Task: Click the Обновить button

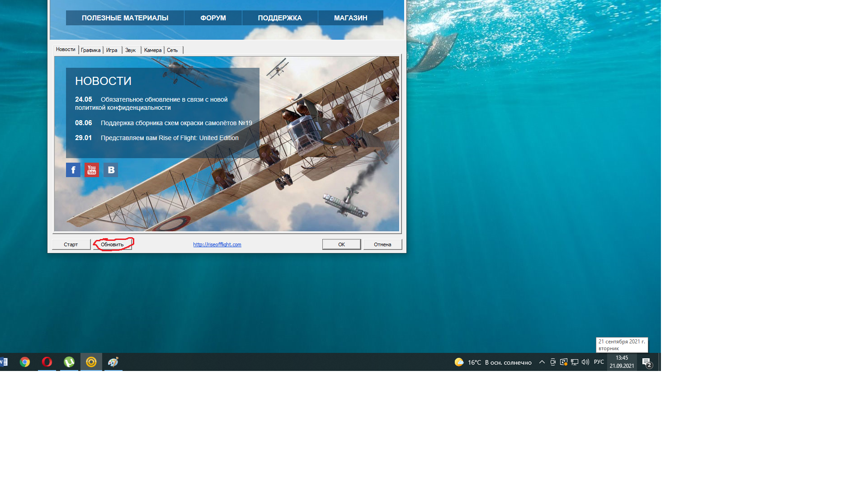Action: click(112, 244)
